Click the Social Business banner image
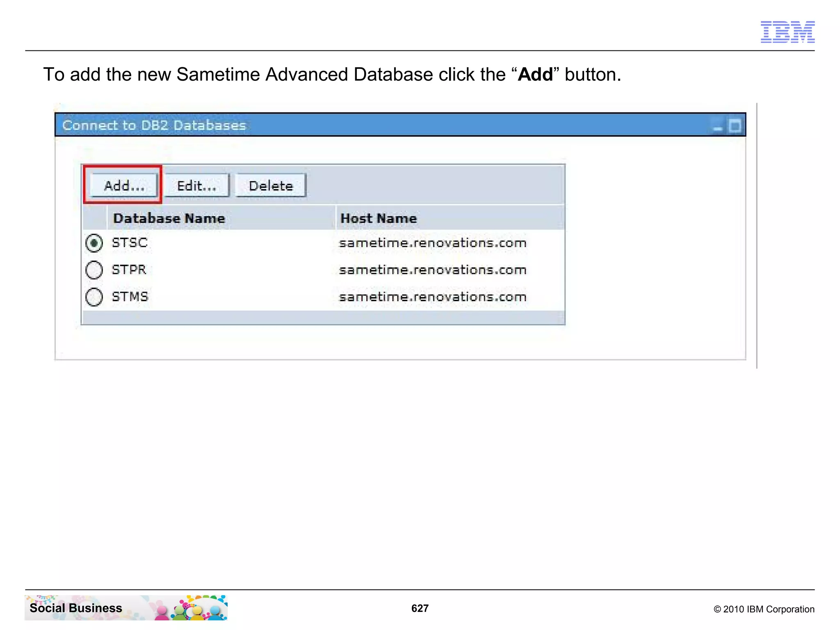840x630 pixels. click(x=126, y=608)
